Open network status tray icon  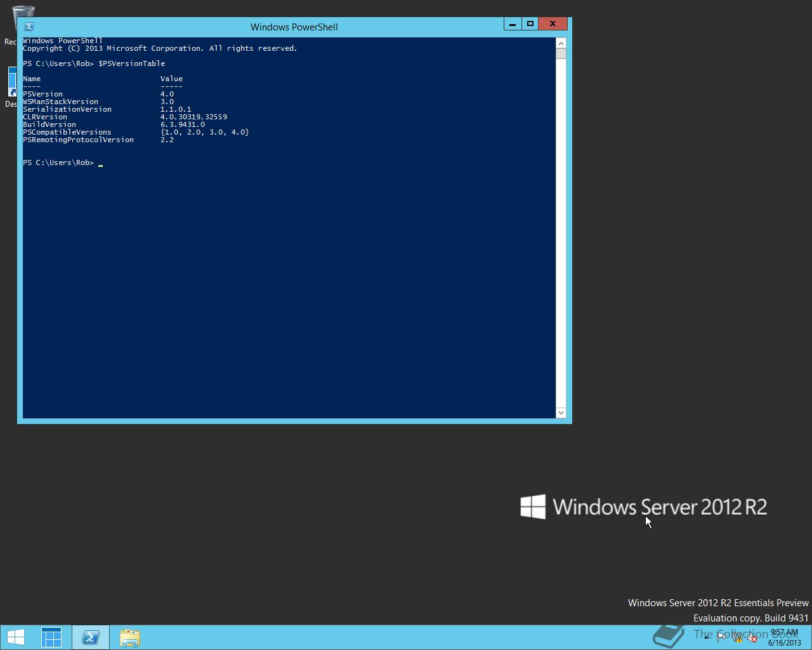737,638
